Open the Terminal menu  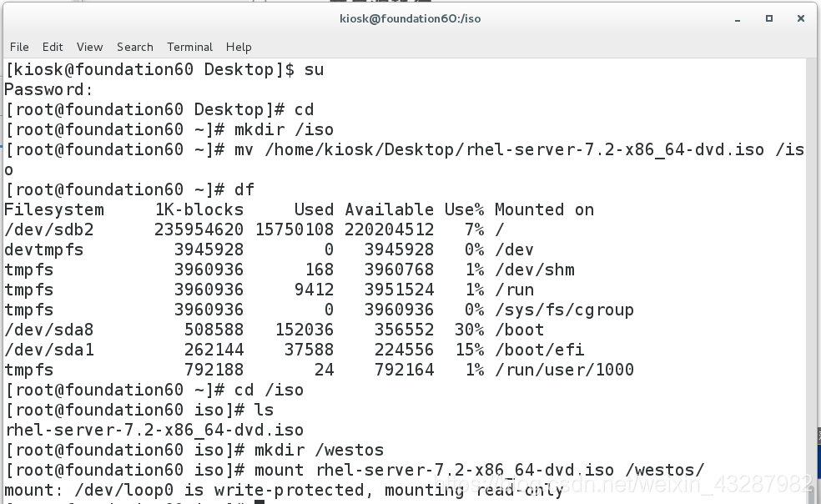189,48
